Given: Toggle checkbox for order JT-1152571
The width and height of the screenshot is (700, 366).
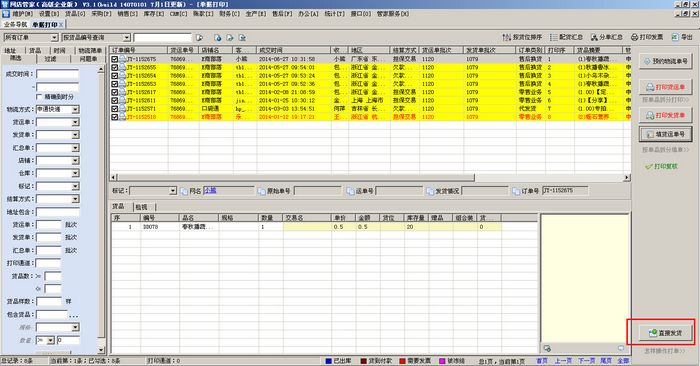Looking at the screenshot, I should (x=115, y=108).
